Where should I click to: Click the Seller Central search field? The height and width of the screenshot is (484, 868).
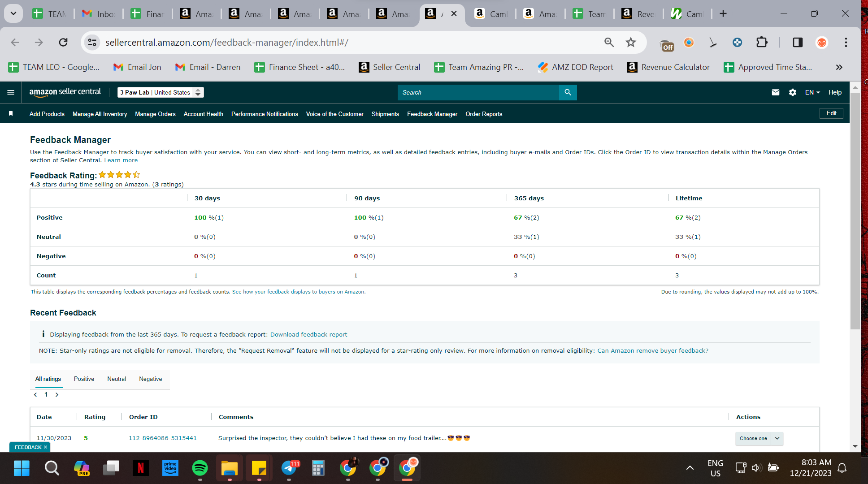coord(478,92)
